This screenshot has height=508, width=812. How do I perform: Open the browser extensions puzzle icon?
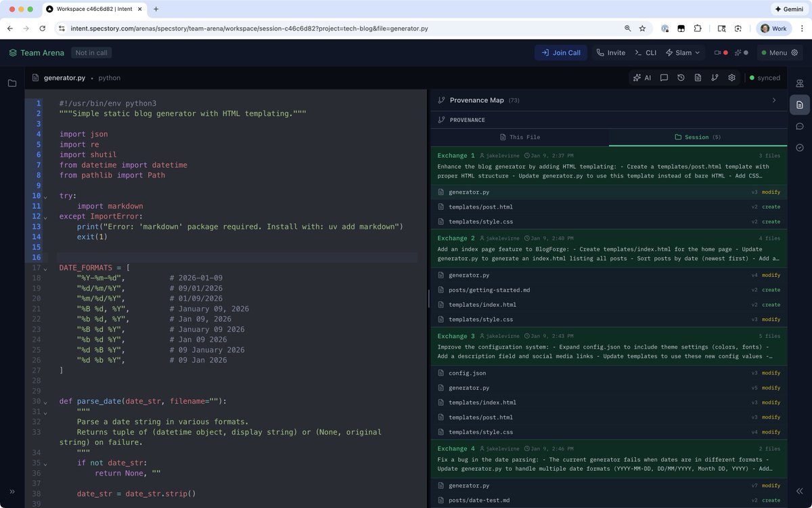pyautogui.click(x=698, y=28)
